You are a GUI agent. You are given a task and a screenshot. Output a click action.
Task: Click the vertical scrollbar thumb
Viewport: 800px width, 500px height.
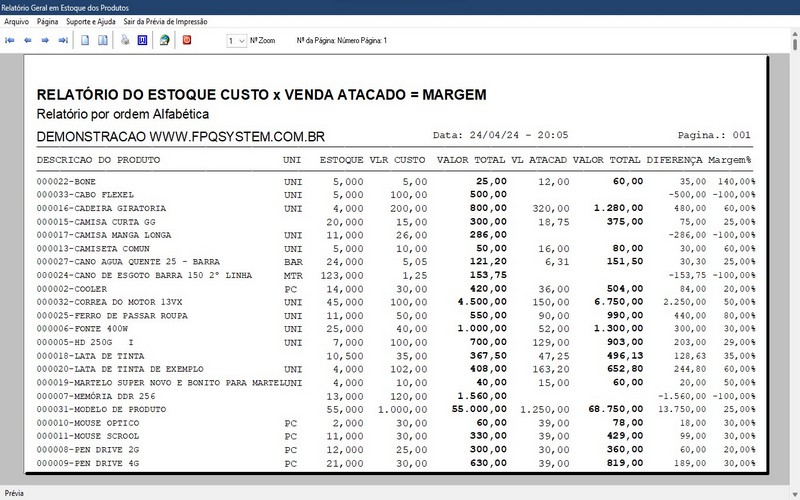click(x=795, y=44)
